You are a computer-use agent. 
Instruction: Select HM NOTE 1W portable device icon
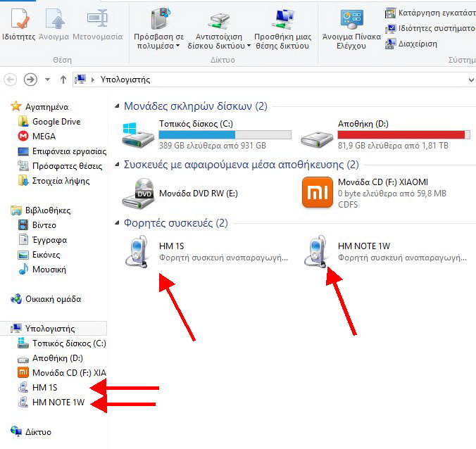click(x=316, y=252)
